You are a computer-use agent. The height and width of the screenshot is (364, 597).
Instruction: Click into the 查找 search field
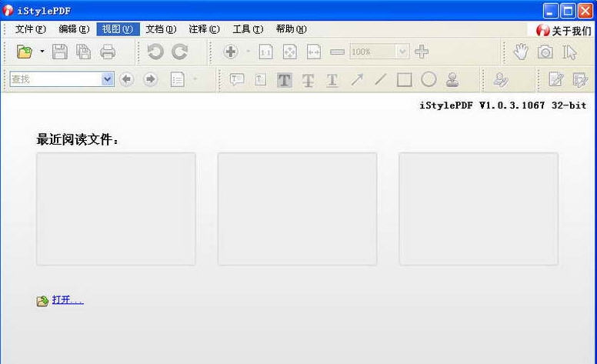(x=55, y=79)
